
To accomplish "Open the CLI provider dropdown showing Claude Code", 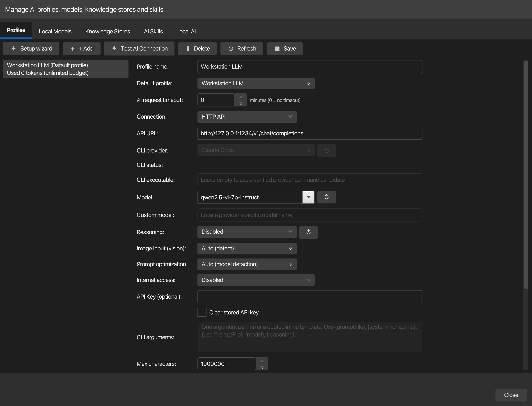I will click(256, 150).
